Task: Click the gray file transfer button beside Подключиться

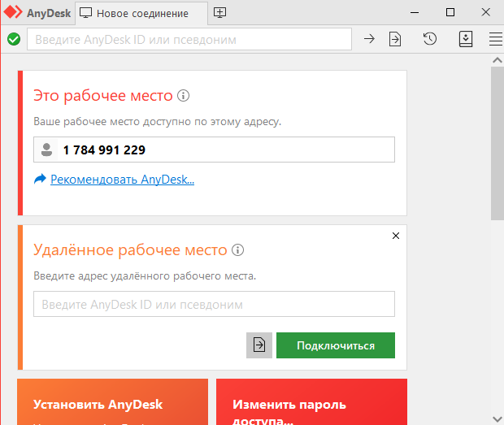Action: pos(259,345)
